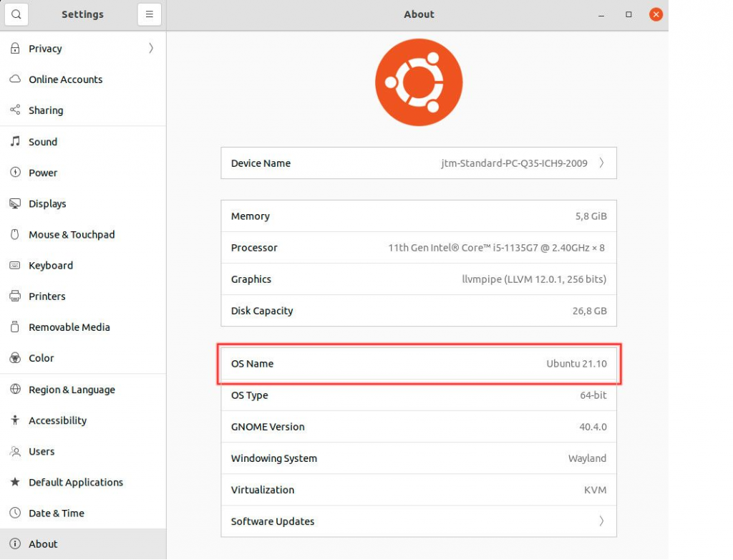Click the jtm-Standard-PC device name text
Screen dimensions: 733x560
pyautogui.click(x=514, y=163)
